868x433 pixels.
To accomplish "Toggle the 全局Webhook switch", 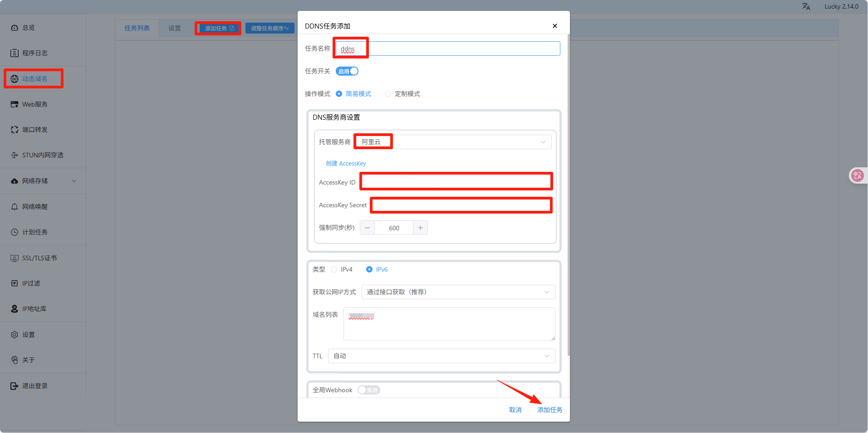I will click(368, 390).
